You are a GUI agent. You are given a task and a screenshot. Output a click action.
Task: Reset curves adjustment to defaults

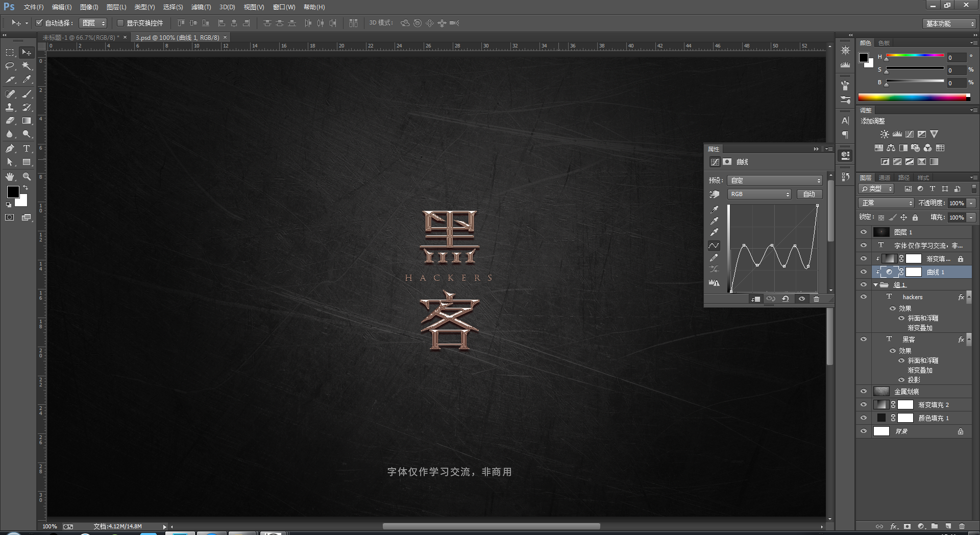click(x=786, y=299)
